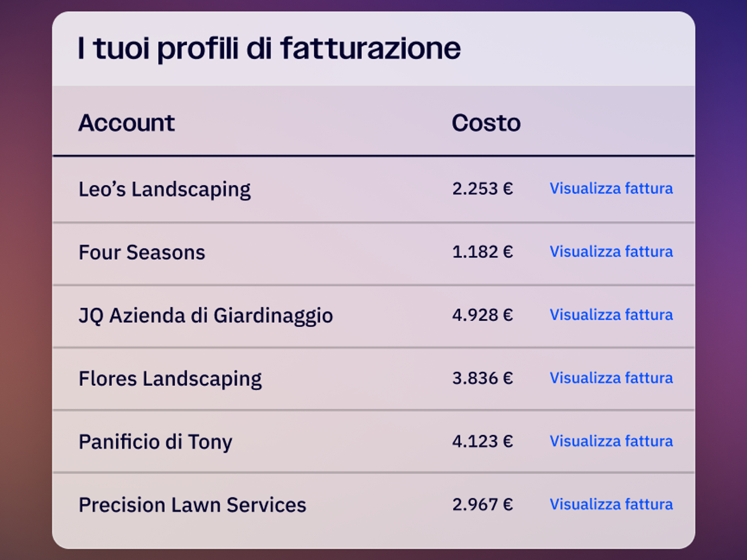
Task: Select the 3.836 € cost value
Action: (482, 378)
